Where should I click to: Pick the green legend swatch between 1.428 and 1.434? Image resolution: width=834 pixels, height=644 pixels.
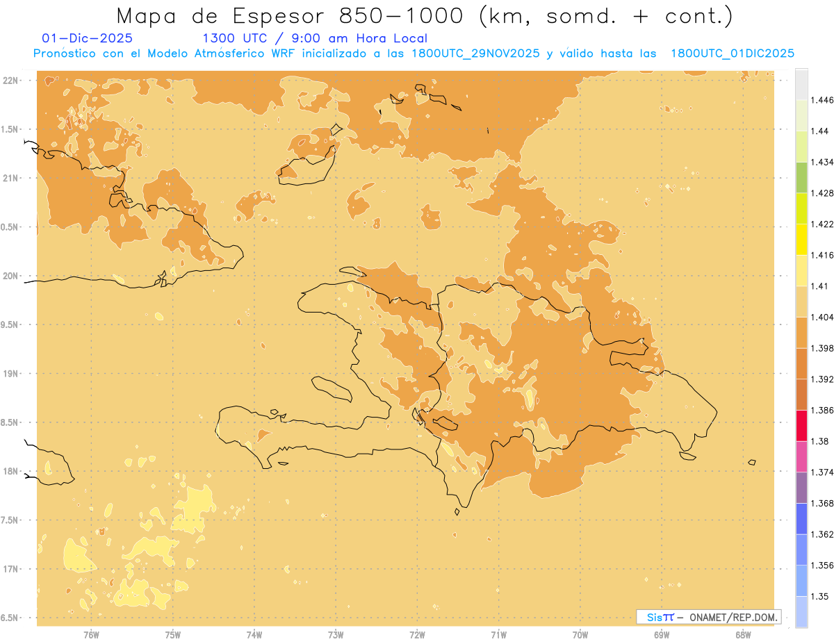[x=801, y=177]
